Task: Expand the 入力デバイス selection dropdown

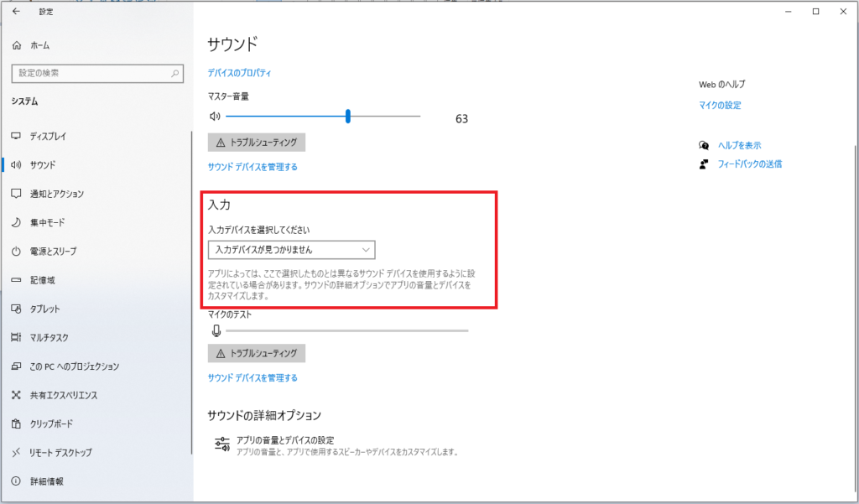Action: (290, 249)
